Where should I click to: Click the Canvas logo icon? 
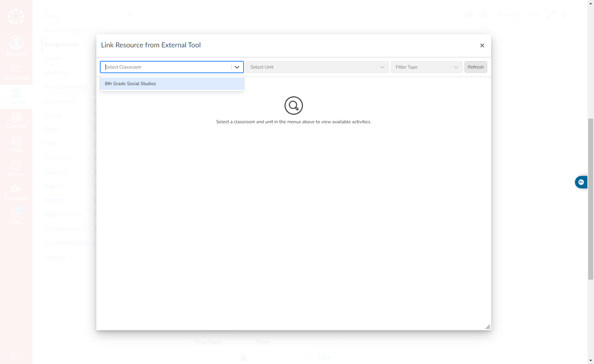(x=16, y=17)
